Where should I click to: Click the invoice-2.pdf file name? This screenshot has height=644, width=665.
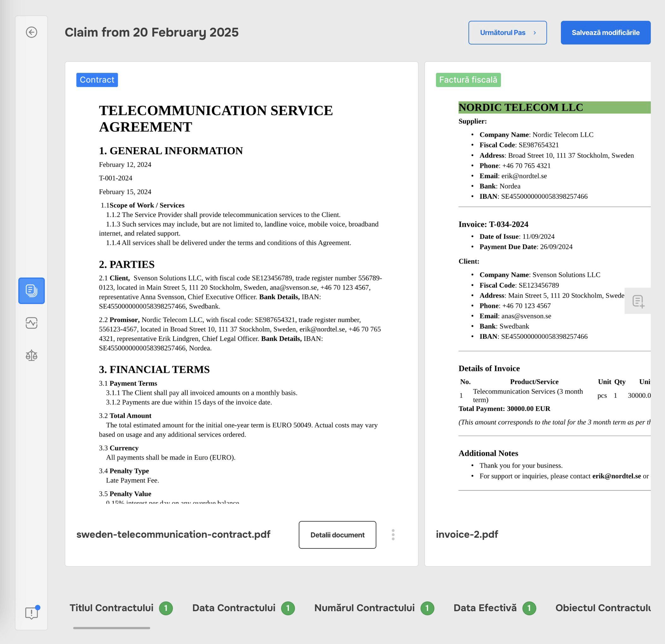pyautogui.click(x=467, y=535)
